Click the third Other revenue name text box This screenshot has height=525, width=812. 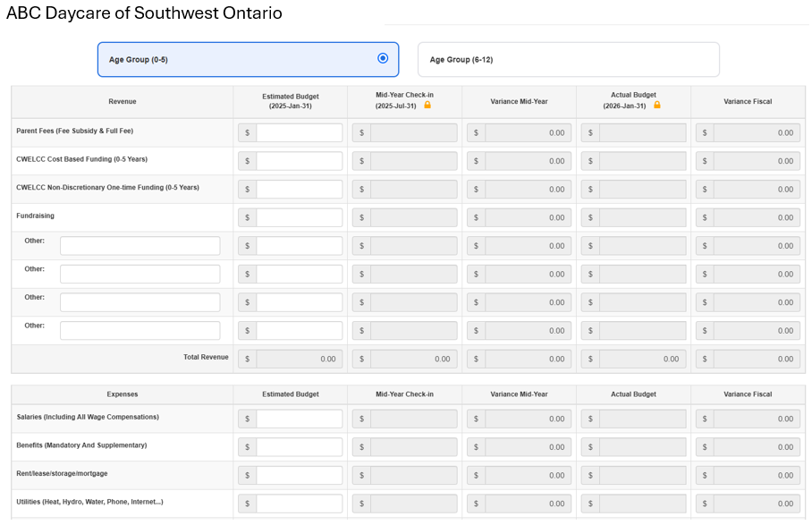pos(140,302)
